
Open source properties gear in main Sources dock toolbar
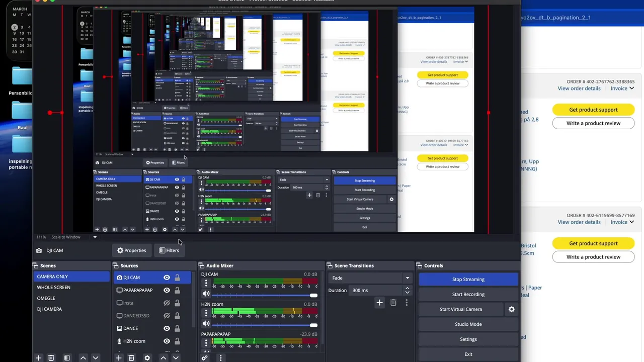(147, 358)
